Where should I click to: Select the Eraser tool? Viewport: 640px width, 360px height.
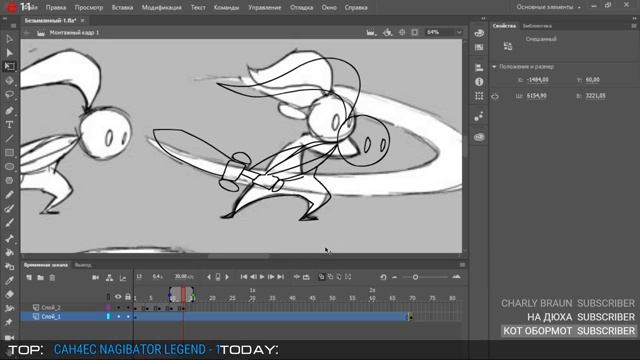pyautogui.click(x=9, y=294)
